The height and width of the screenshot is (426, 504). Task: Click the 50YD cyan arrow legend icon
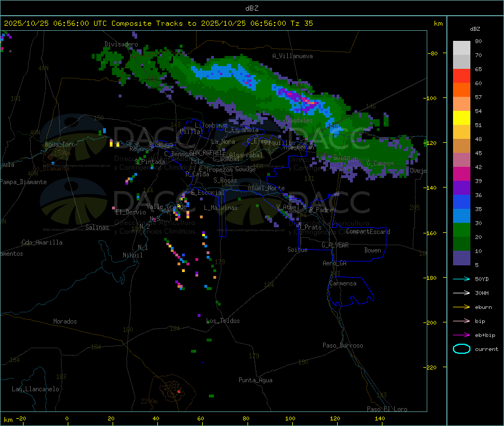[461, 279]
